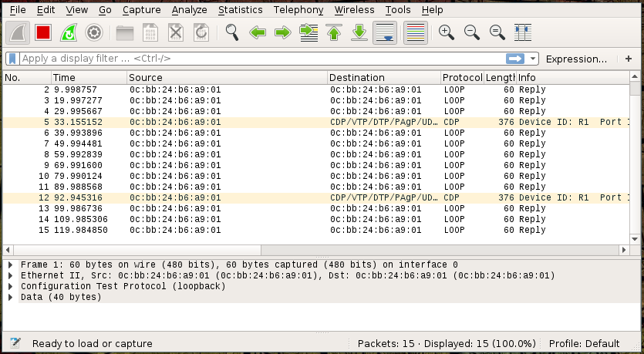Click the packet list scroll down arrow
Viewport: 644px width, 354px height.
coord(635,239)
